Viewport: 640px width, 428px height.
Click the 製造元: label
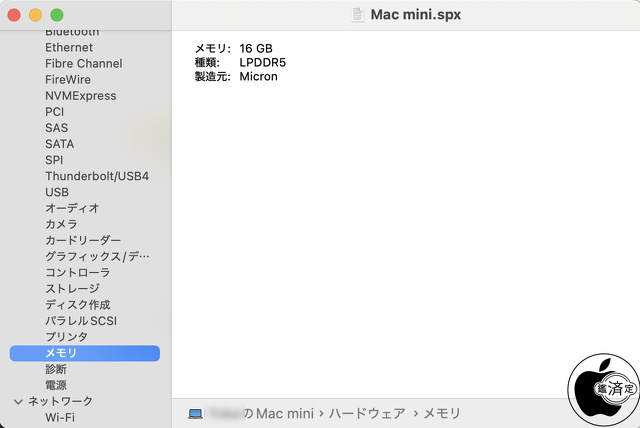coord(213,77)
